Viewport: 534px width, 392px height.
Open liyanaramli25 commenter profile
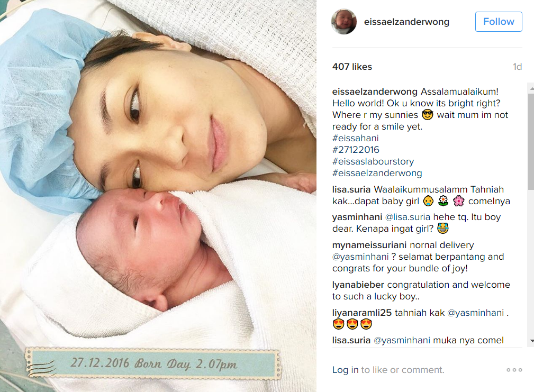pos(362,313)
